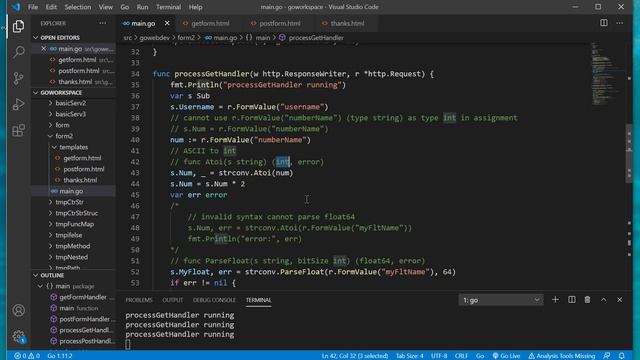Open getform.html under templates folder
Screen dimensions: 640x360
(x=82, y=158)
